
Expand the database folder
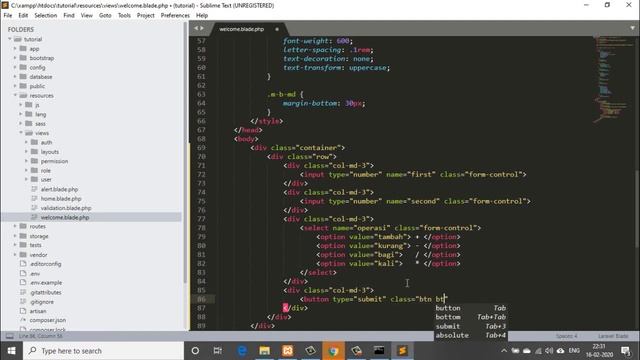point(15,77)
